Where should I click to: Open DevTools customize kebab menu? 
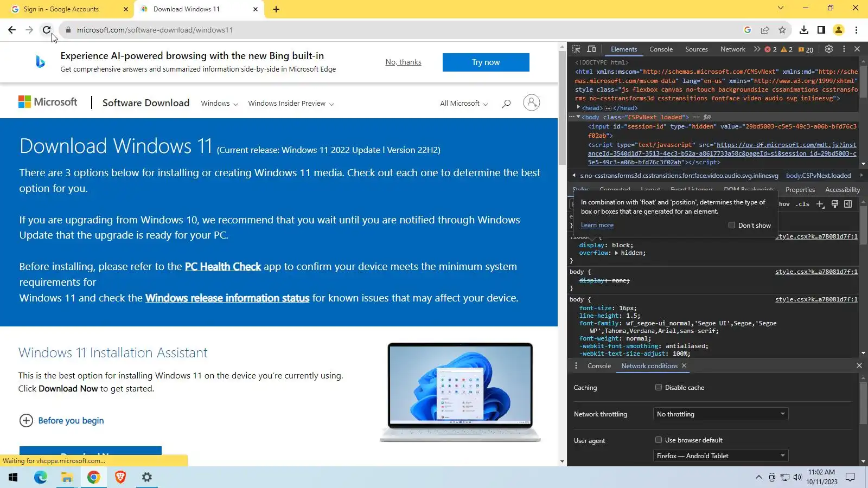click(x=844, y=49)
